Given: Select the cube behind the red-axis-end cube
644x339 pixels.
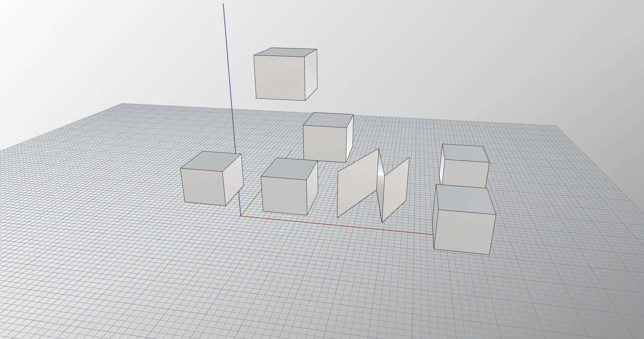Looking at the screenshot, I should (464, 166).
